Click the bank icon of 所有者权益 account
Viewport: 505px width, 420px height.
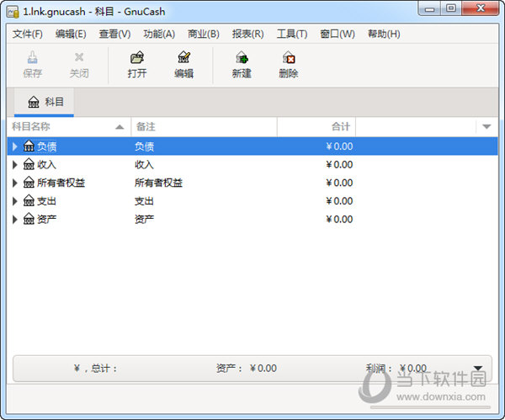coord(29,183)
